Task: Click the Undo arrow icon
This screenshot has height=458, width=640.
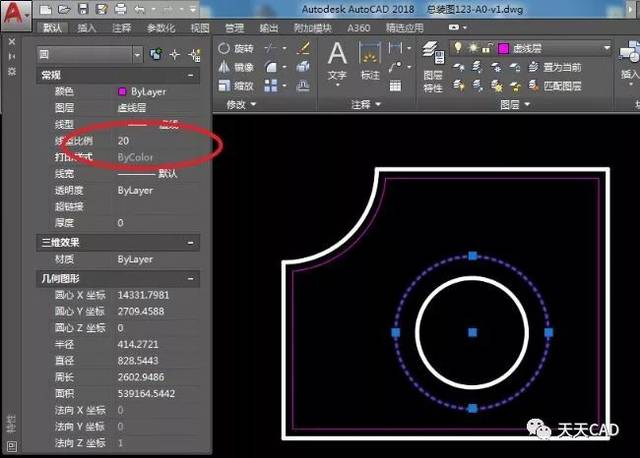Action: (140, 9)
